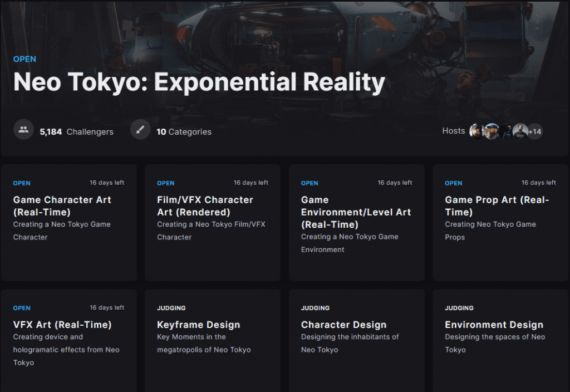Screen dimensions: 570x392
Task: Click 'Creating a Neo Tokyo Game Character' description
Action: click(x=62, y=231)
